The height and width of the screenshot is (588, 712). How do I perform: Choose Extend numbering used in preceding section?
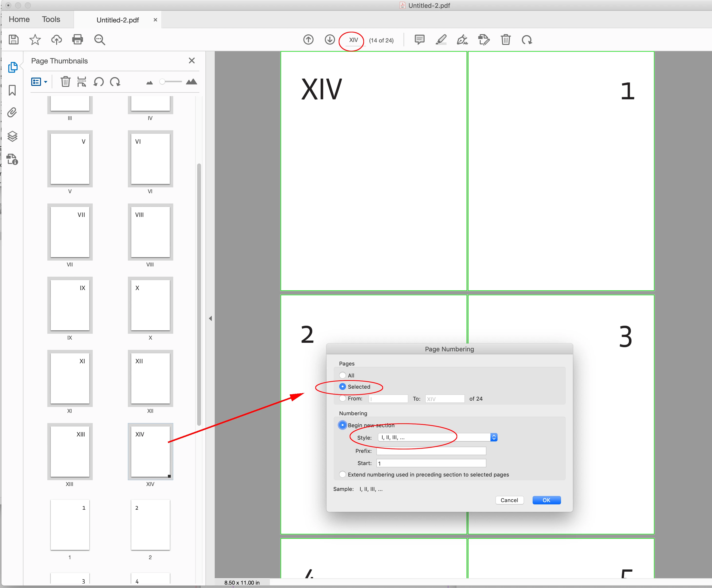[x=342, y=474]
